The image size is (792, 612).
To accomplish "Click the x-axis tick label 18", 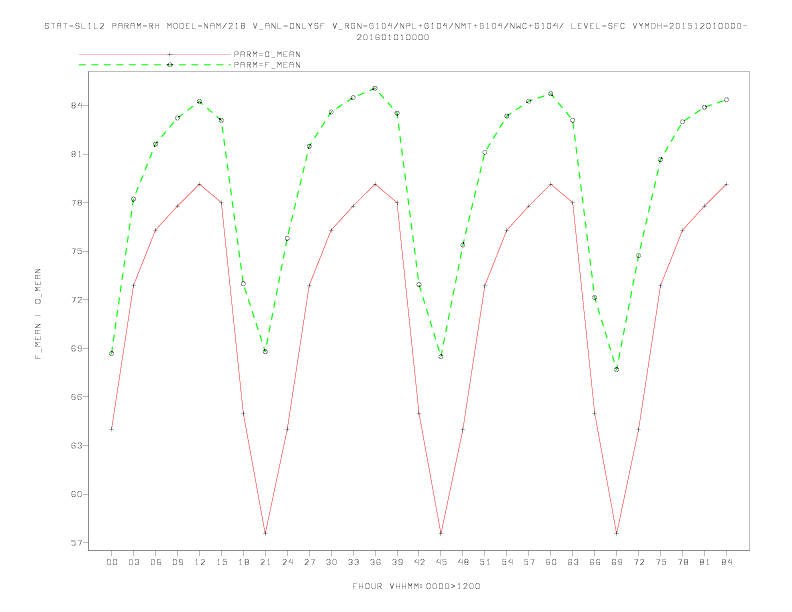I will [x=243, y=562].
